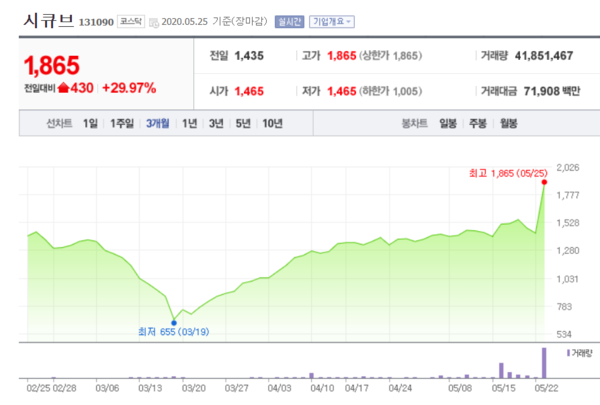The width and height of the screenshot is (600, 405).
Task: Click the +29.97% change rate
Action: (x=129, y=88)
